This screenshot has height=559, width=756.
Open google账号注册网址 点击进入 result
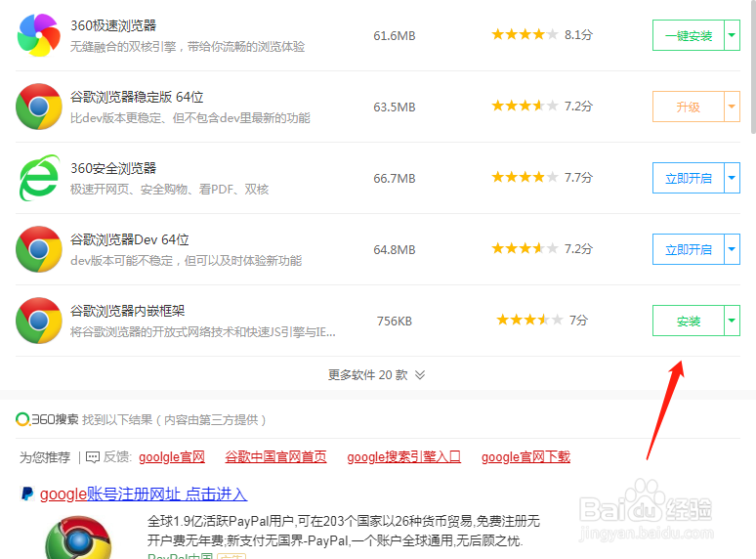144,494
